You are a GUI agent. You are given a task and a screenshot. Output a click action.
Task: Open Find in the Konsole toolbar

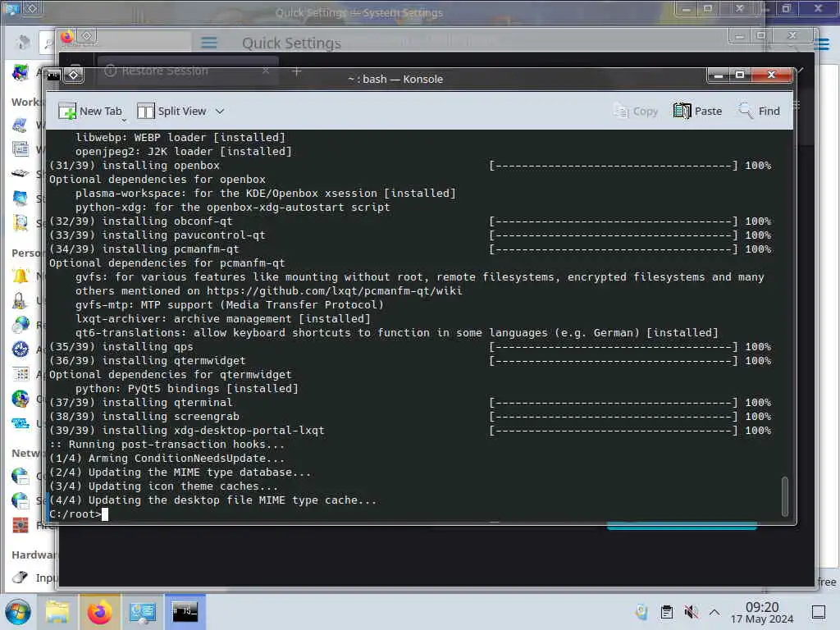tap(759, 111)
